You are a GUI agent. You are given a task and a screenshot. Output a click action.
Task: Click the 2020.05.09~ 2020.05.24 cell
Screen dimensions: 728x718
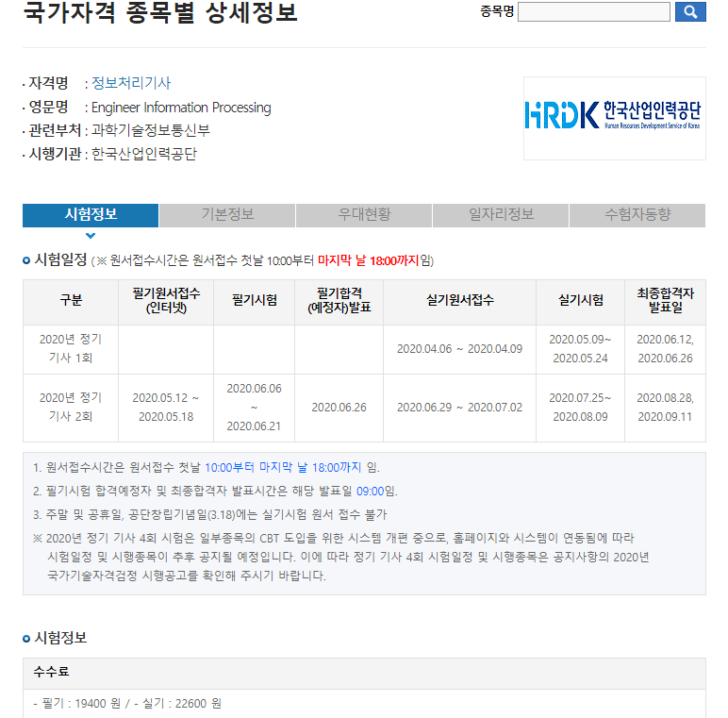(x=580, y=349)
